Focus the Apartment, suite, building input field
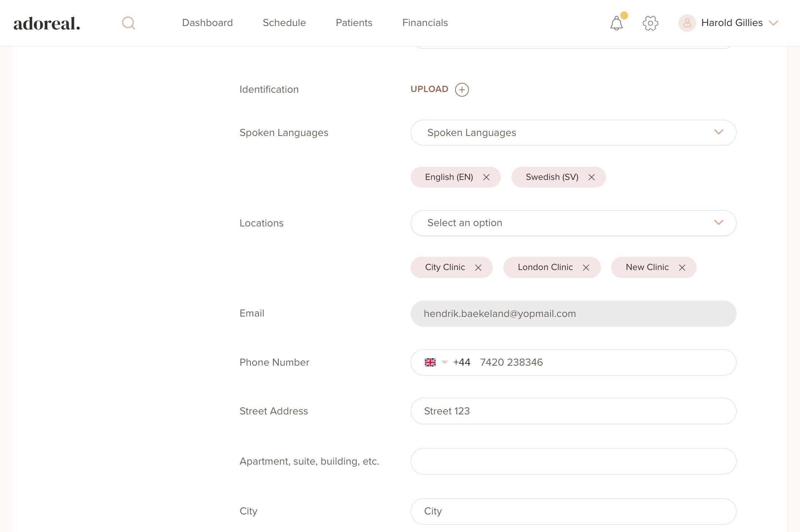800x532 pixels. coord(573,461)
